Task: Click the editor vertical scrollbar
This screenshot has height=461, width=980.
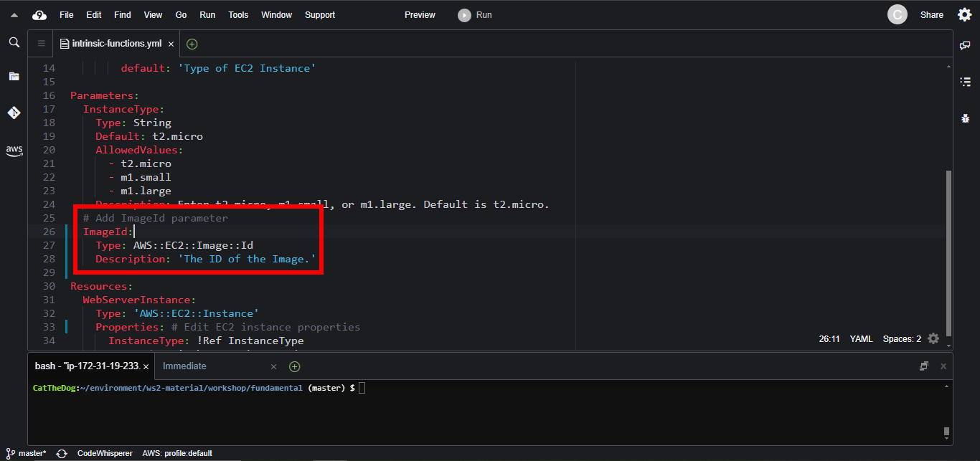Action: click(948, 251)
